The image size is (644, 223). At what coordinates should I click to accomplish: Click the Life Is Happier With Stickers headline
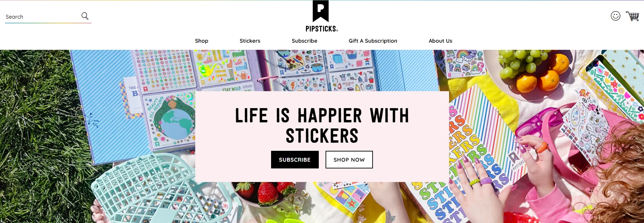coord(322,125)
